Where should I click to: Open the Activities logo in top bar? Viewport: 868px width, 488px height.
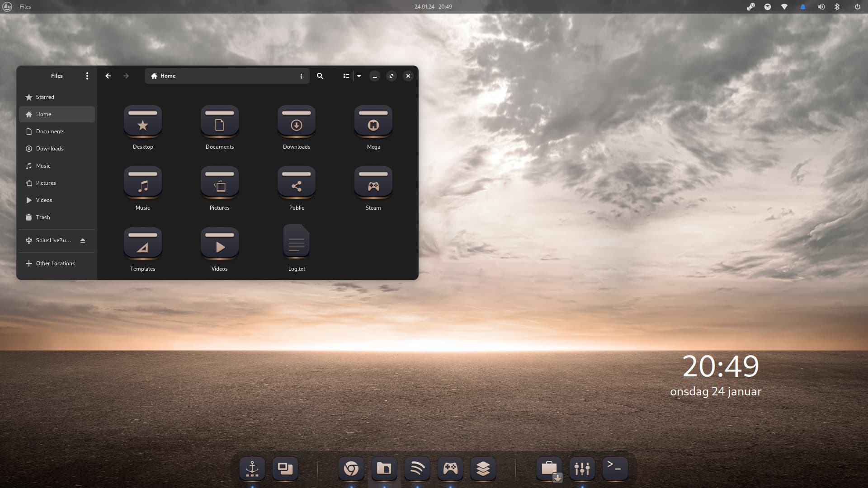click(x=7, y=7)
